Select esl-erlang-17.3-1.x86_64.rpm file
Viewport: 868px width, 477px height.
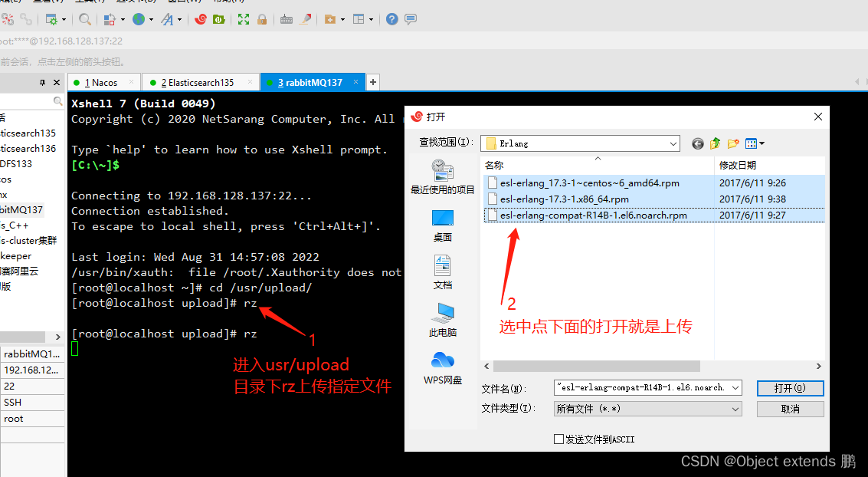[x=564, y=199]
